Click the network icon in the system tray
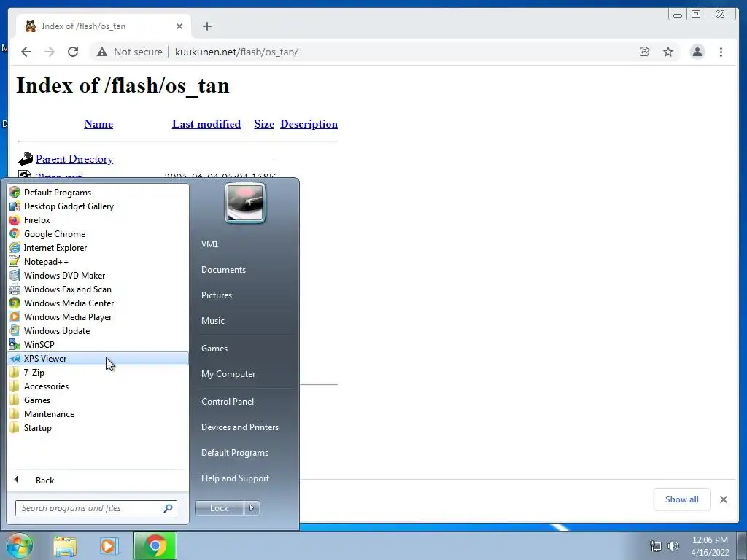The width and height of the screenshot is (747, 560). pos(656,546)
